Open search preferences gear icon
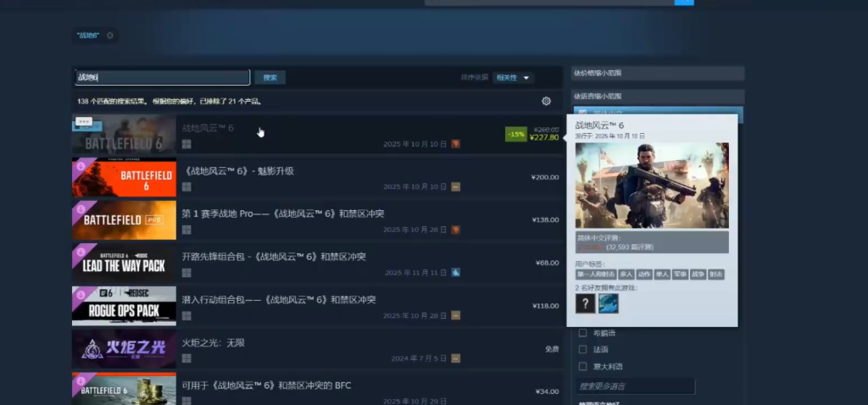Viewport: 868px width, 405px height. [x=546, y=101]
